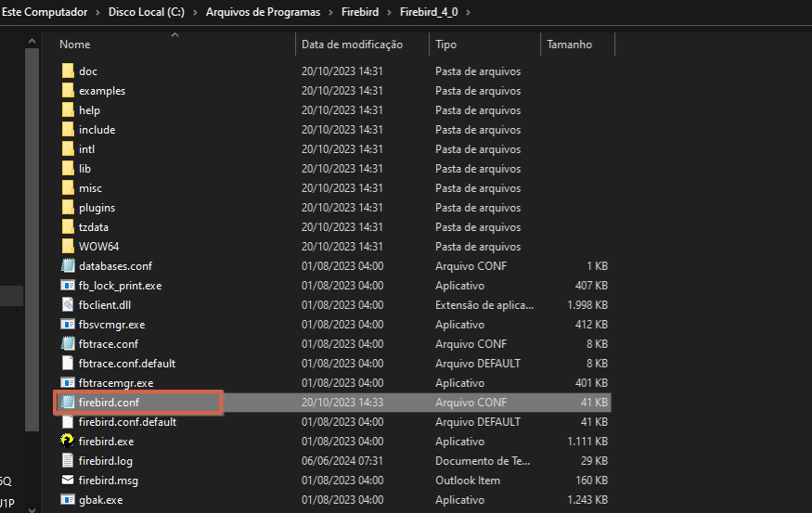Viewport: 812px width, 513px height.
Task: Click the firebird.exe phoenix icon
Action: (68, 441)
